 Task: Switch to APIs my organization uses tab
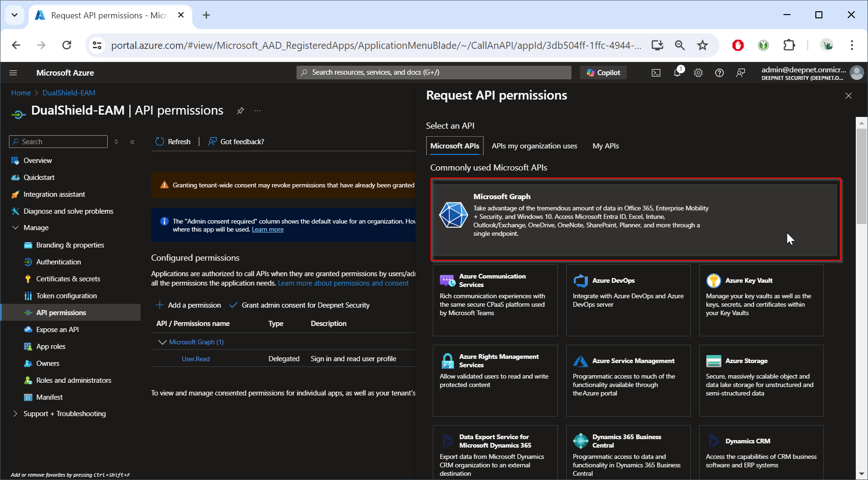click(x=534, y=146)
